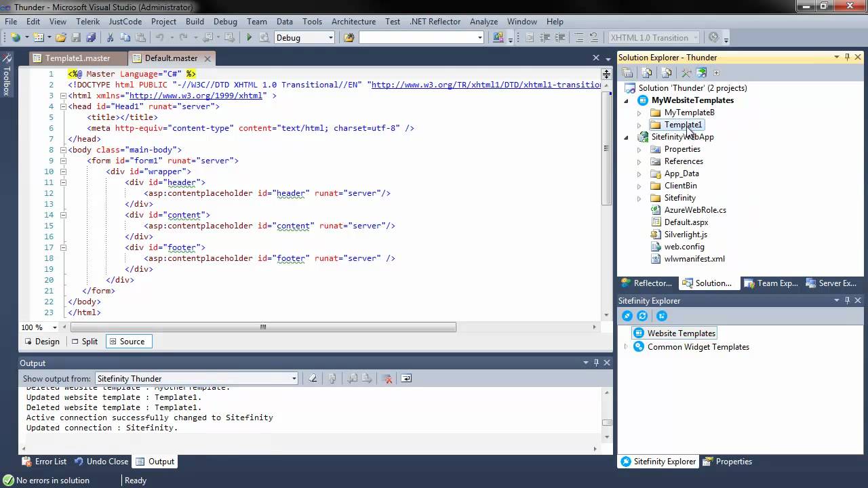Expand the MyTemplateB folder
Viewport: 868px width, 488px height.
[x=639, y=113]
